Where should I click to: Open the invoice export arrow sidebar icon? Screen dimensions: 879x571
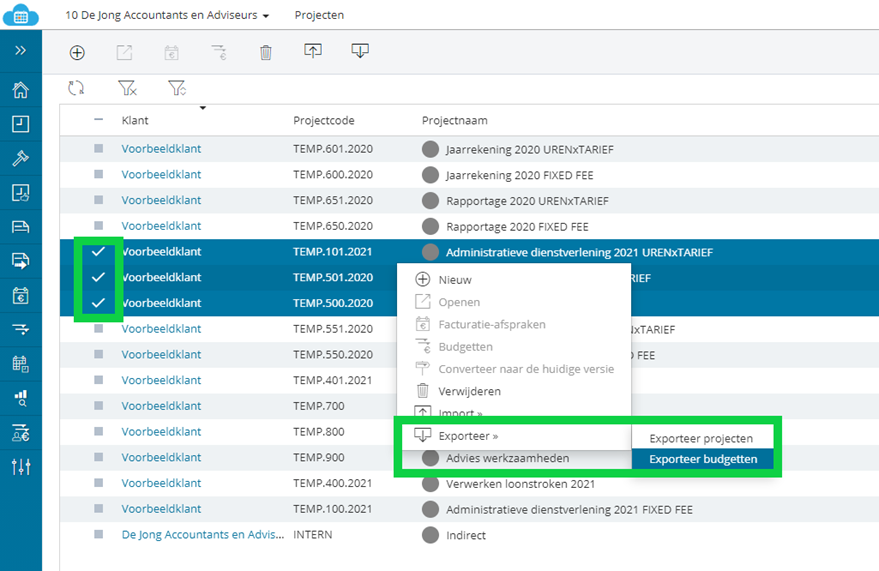click(21, 261)
